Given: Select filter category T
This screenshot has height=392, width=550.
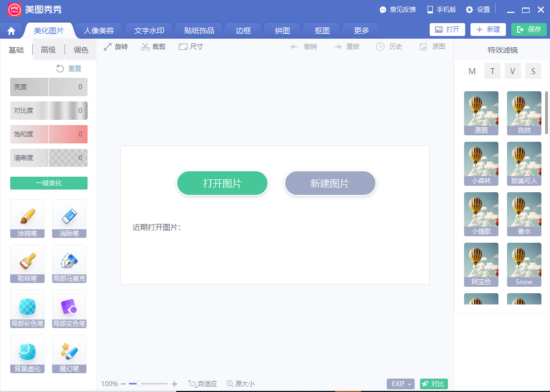Looking at the screenshot, I should pyautogui.click(x=493, y=71).
